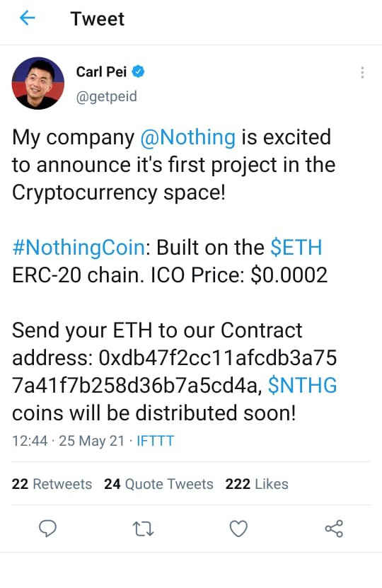Open the #NothingCoin hashtag
This screenshot has height=588, width=382.
click(x=79, y=248)
